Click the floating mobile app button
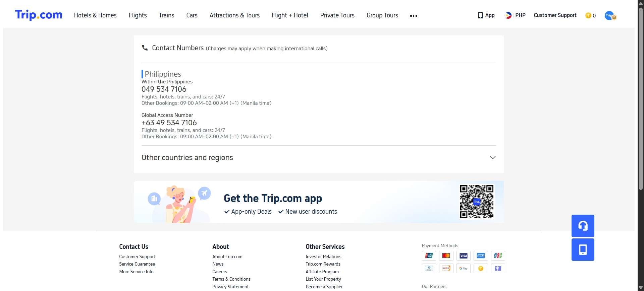 coord(583,249)
